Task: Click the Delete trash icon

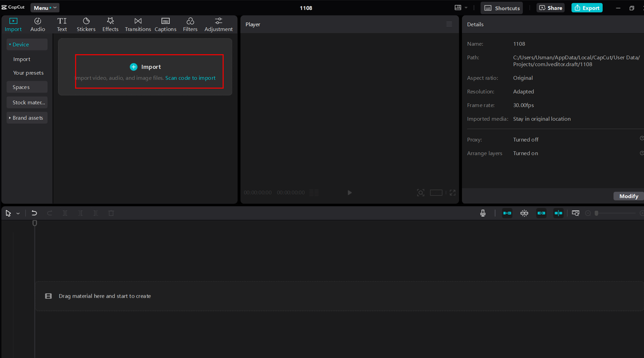Action: 111,213
